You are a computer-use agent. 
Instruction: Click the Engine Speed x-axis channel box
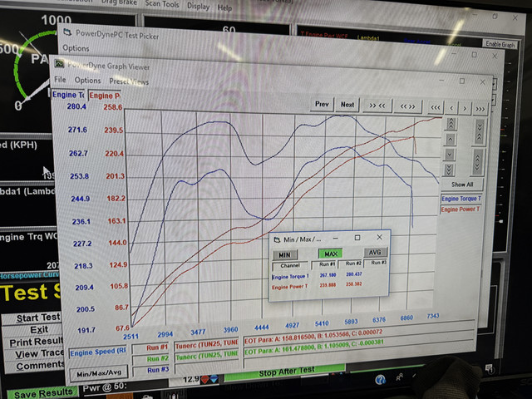coord(97,352)
